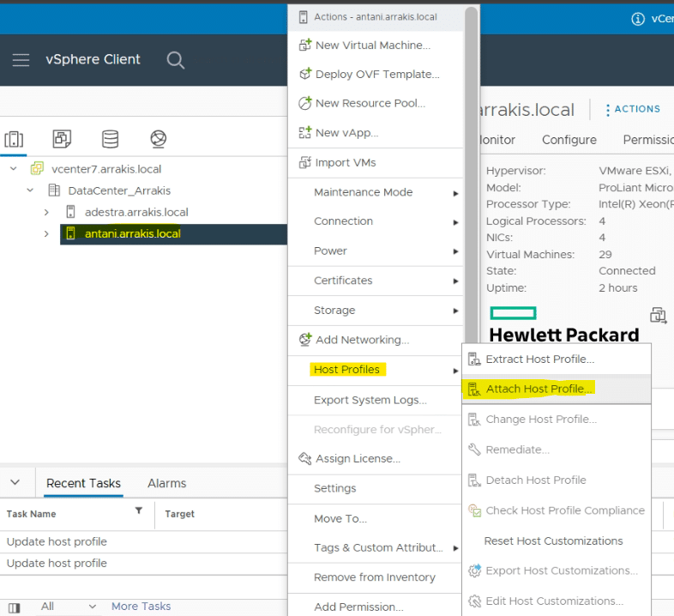Click the ACTIONS button beside host name
This screenshot has width=674, height=616.
(632, 109)
